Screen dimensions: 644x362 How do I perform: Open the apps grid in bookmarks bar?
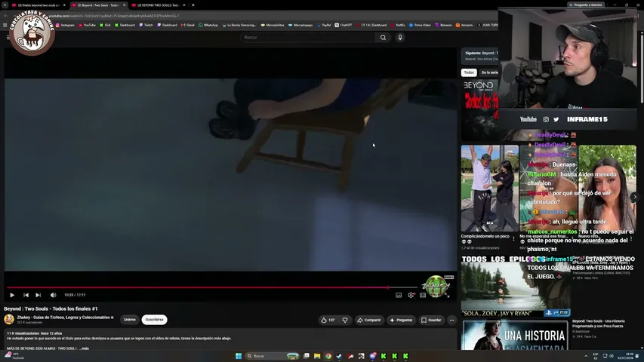[x=5, y=25]
